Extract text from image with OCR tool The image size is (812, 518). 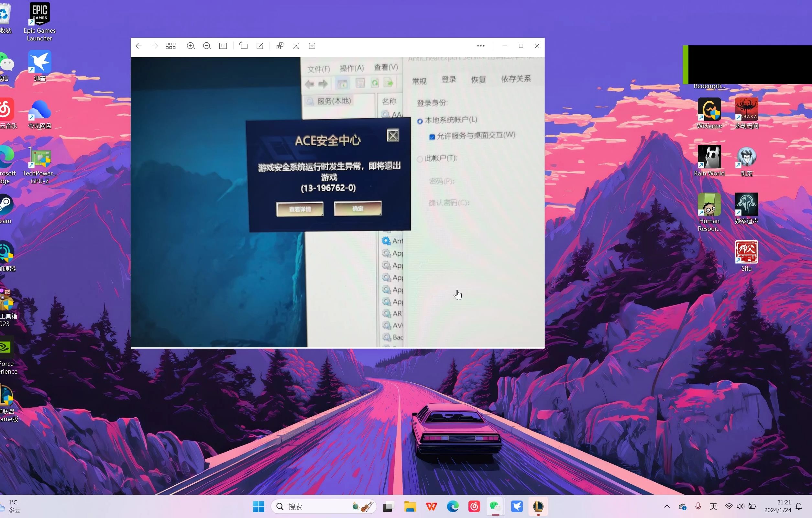(296, 46)
